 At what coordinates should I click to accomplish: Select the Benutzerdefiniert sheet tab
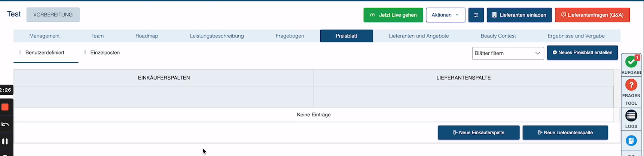45,53
